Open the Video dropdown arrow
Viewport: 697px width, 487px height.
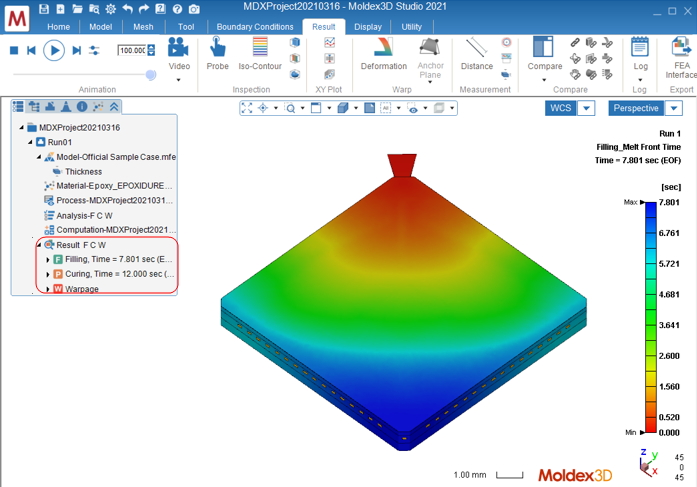[x=179, y=80]
